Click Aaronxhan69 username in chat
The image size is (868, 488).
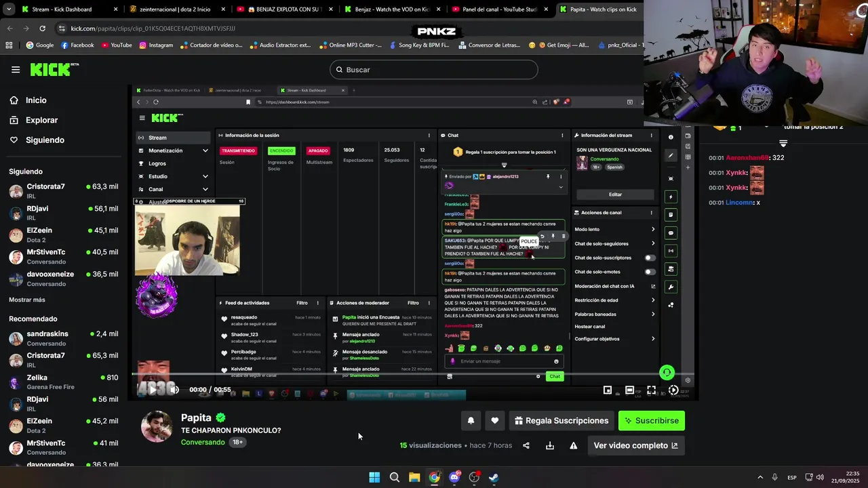pyautogui.click(x=747, y=158)
